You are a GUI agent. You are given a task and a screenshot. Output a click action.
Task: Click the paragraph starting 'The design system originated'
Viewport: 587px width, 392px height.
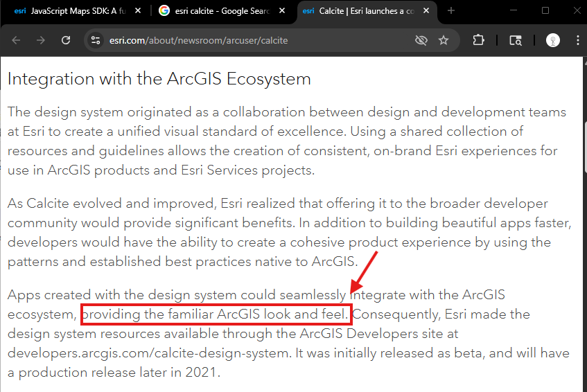coord(287,141)
